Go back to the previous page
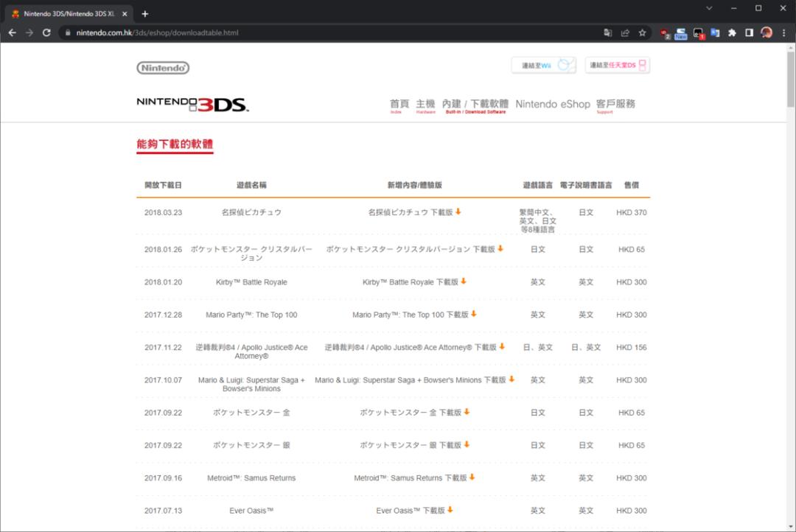The image size is (796, 532). 13,32
